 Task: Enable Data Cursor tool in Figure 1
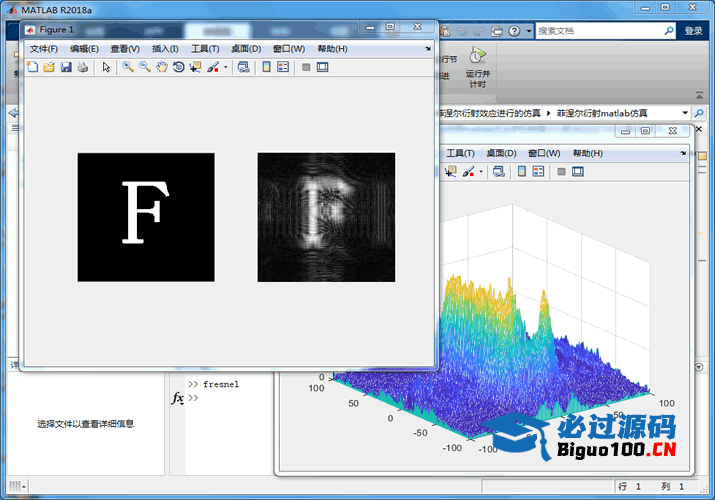click(x=196, y=67)
